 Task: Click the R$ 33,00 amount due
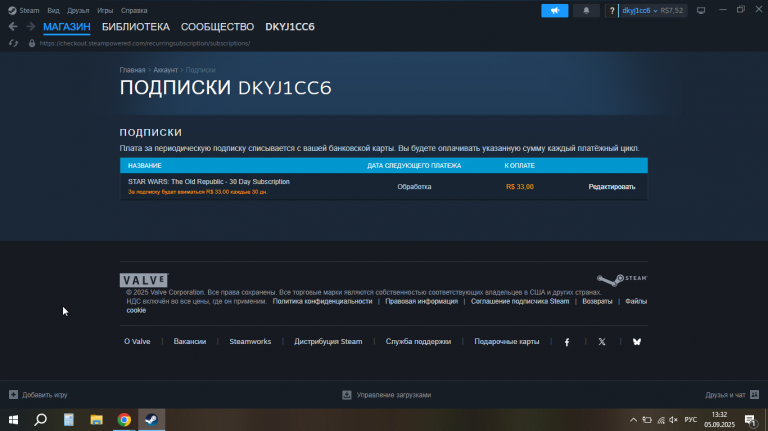(x=520, y=187)
